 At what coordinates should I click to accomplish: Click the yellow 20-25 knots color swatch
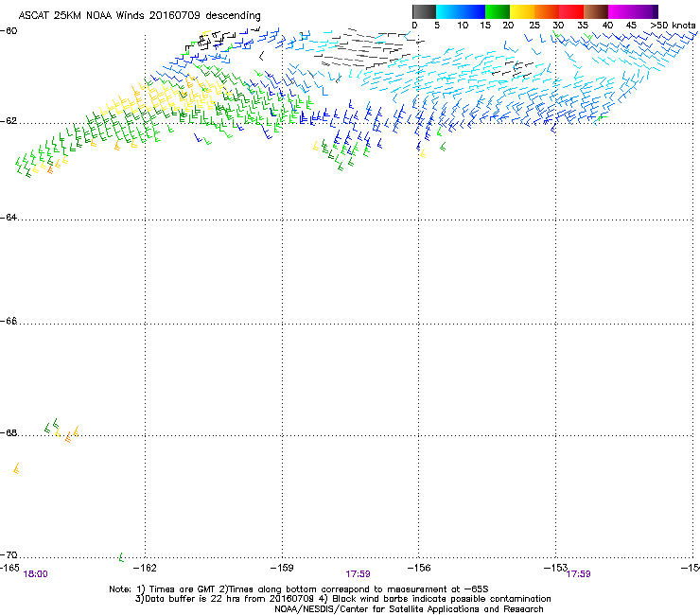(522, 11)
